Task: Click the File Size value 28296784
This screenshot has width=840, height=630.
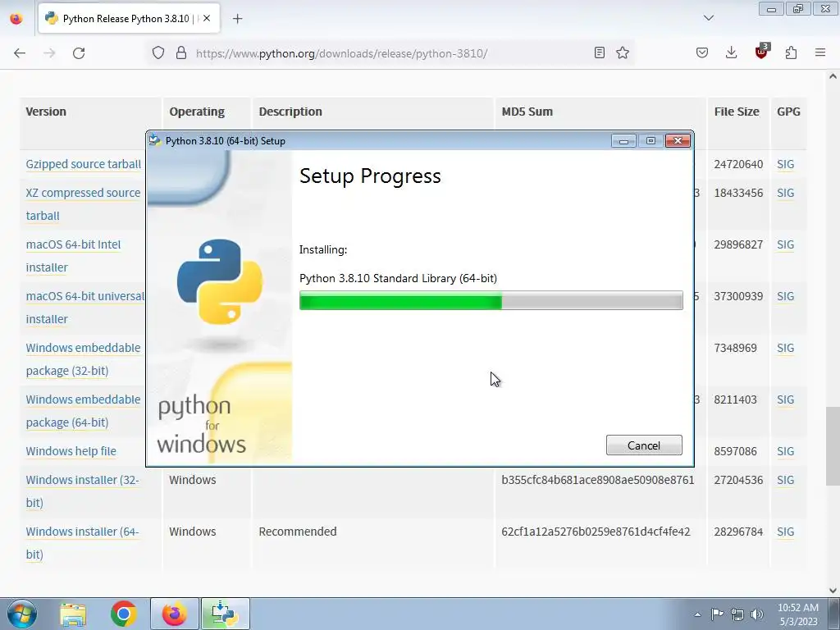Action: click(x=738, y=532)
